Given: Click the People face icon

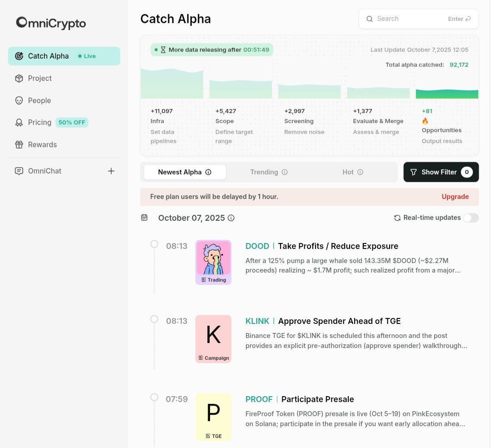Looking at the screenshot, I should pyautogui.click(x=19, y=100).
